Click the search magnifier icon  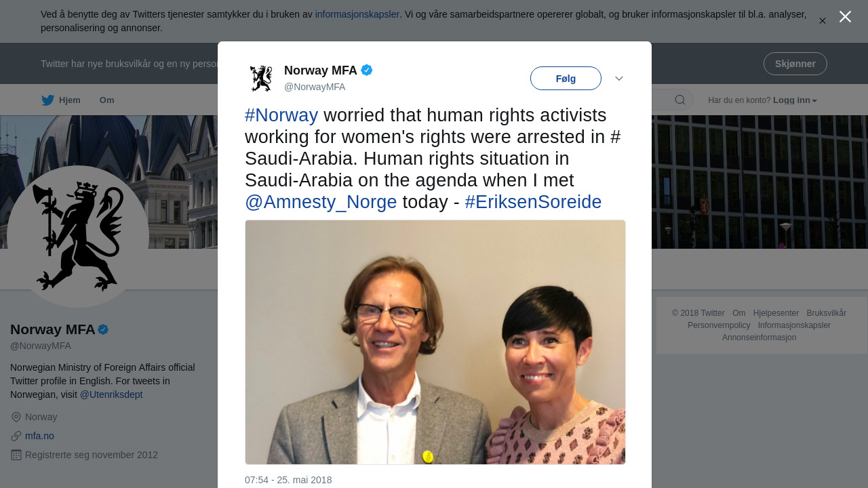(679, 100)
